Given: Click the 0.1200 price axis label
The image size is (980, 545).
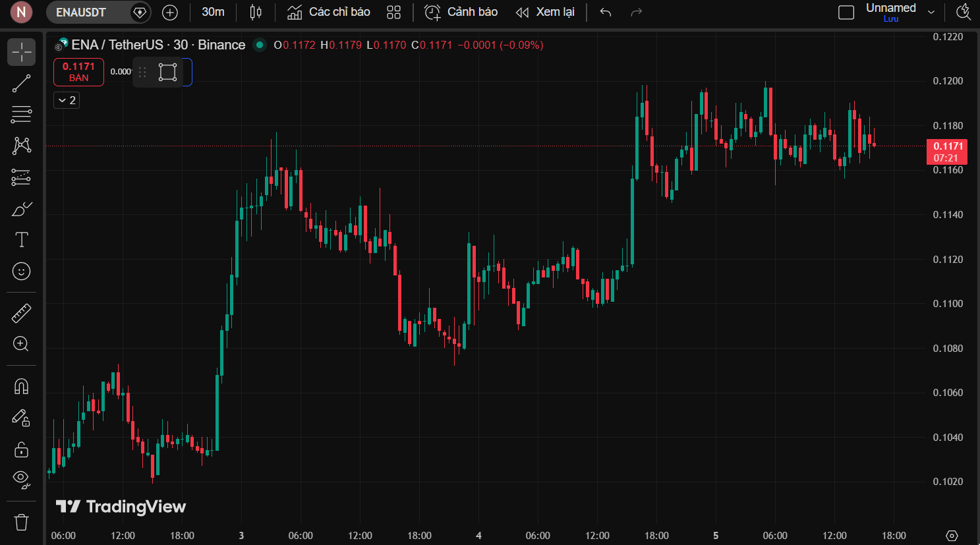Looking at the screenshot, I should (948, 81).
